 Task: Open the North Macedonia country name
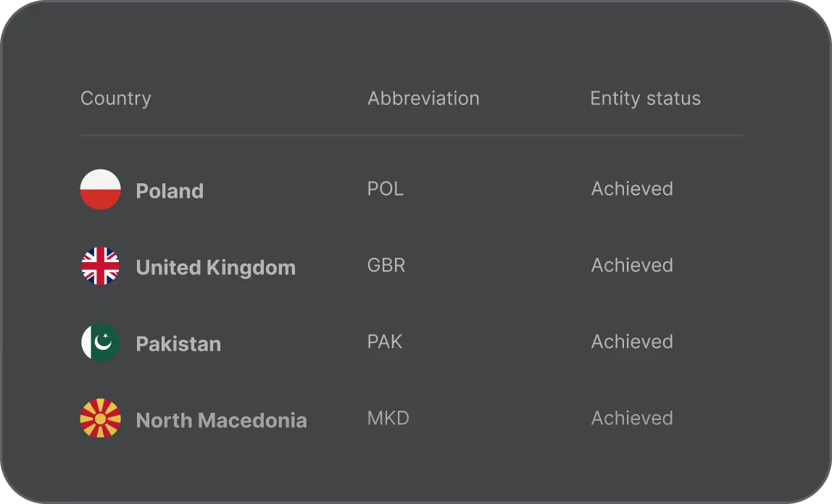click(221, 421)
